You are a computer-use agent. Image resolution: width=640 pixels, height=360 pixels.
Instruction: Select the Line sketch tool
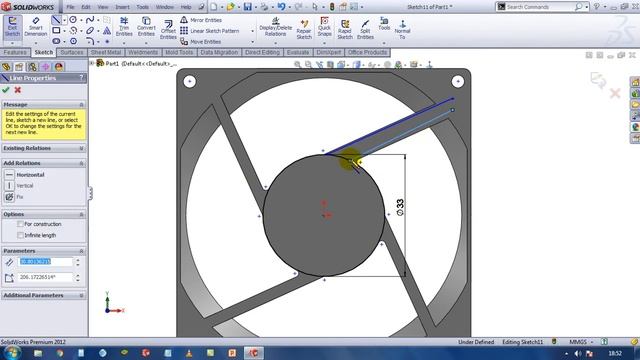pyautogui.click(x=56, y=20)
